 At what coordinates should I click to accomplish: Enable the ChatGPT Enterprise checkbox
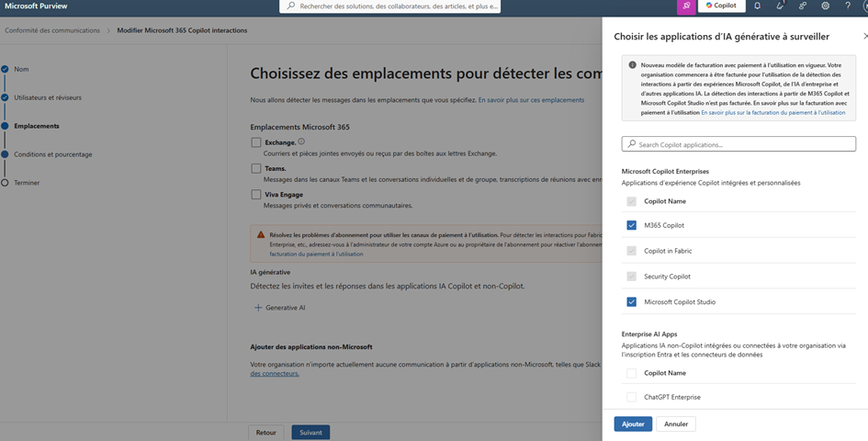pyautogui.click(x=631, y=397)
